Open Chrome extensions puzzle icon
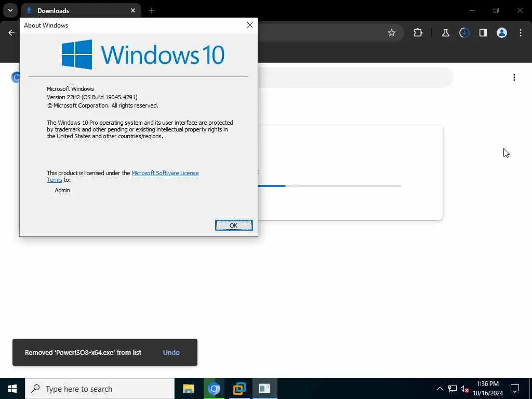The image size is (532, 399). (418, 33)
